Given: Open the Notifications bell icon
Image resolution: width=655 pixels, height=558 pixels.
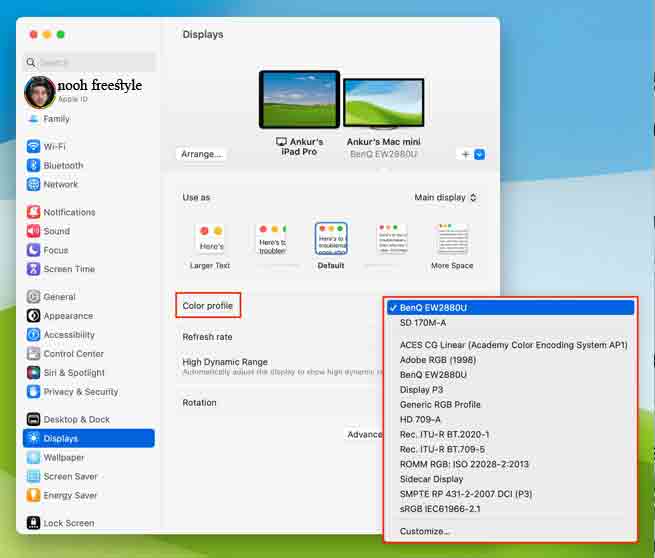Looking at the screenshot, I should [33, 212].
